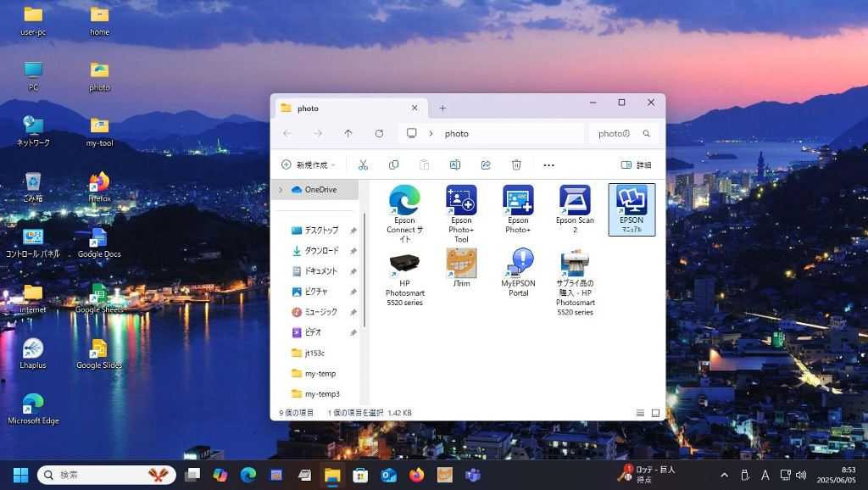Image resolution: width=868 pixels, height=490 pixels.
Task: Expand the address bar root chevron
Action: (x=431, y=133)
